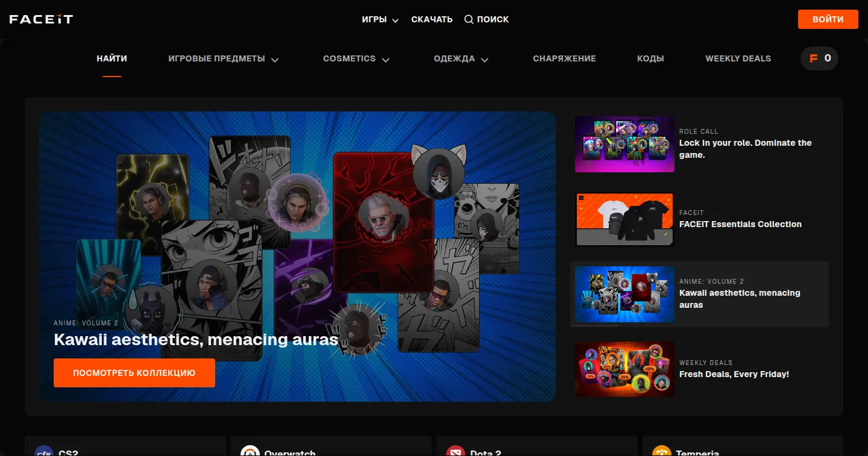Image resolution: width=868 pixels, height=456 pixels.
Task: Click "Lock in your role. Dominate the game."
Action: (746, 149)
